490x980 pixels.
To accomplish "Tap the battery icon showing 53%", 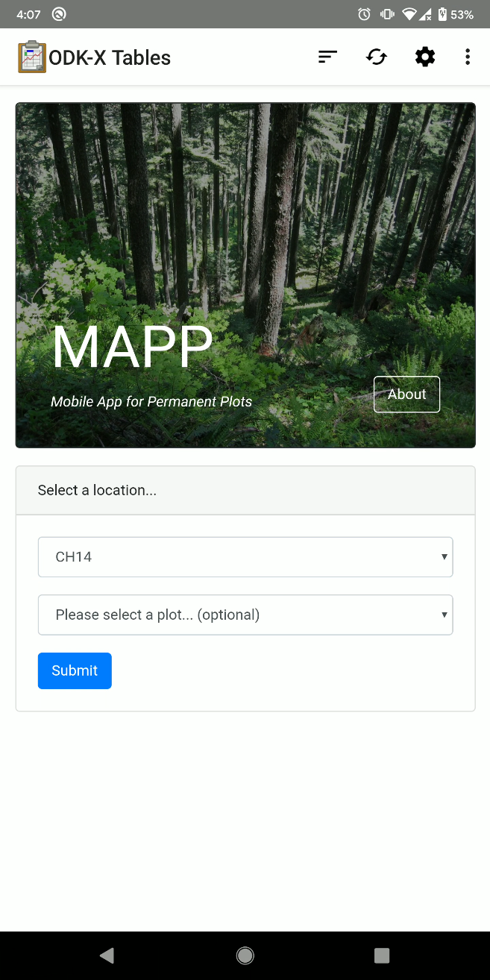I will pyautogui.click(x=442, y=14).
